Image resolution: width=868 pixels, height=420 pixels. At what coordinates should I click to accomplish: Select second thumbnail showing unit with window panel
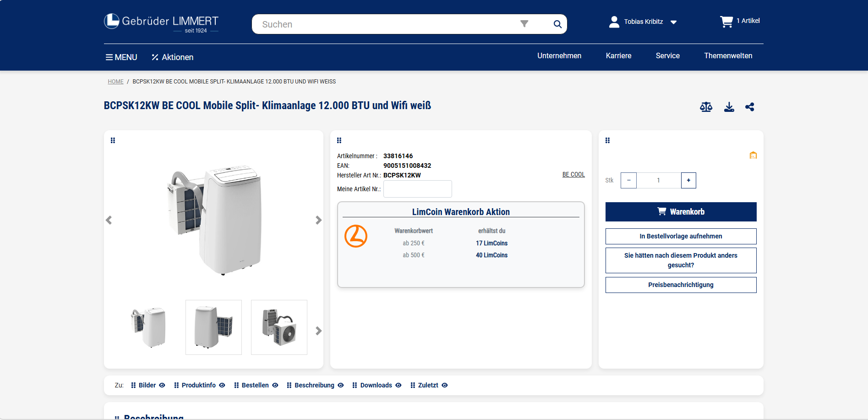213,327
